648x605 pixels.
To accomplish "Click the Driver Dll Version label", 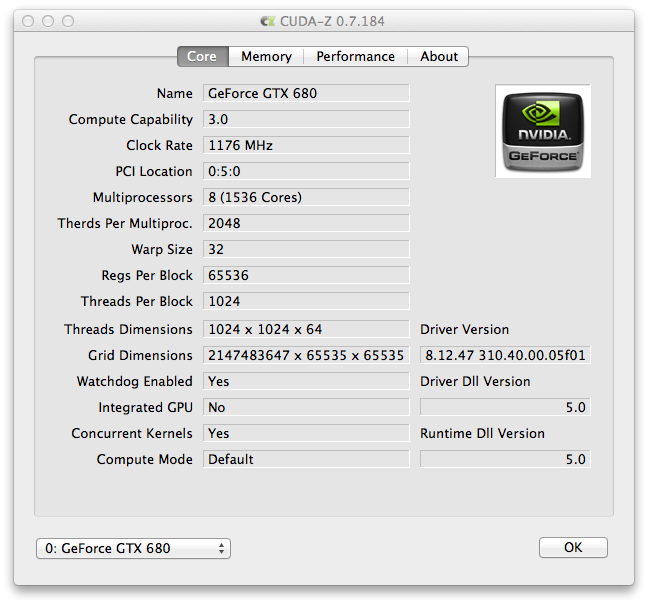I will [475, 381].
